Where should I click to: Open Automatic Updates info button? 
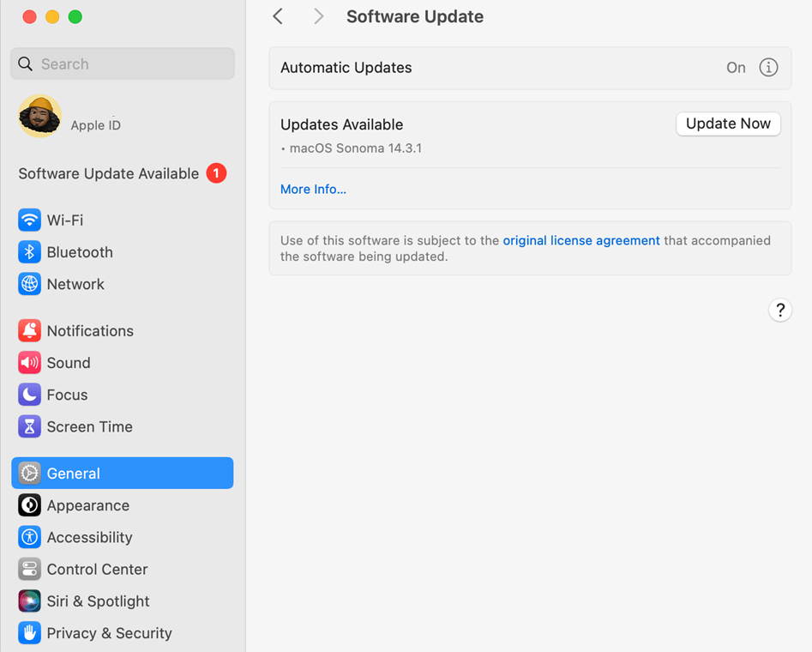click(768, 68)
